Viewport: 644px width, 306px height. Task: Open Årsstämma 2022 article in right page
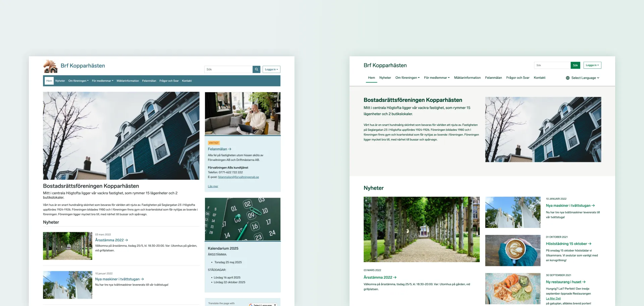click(380, 278)
